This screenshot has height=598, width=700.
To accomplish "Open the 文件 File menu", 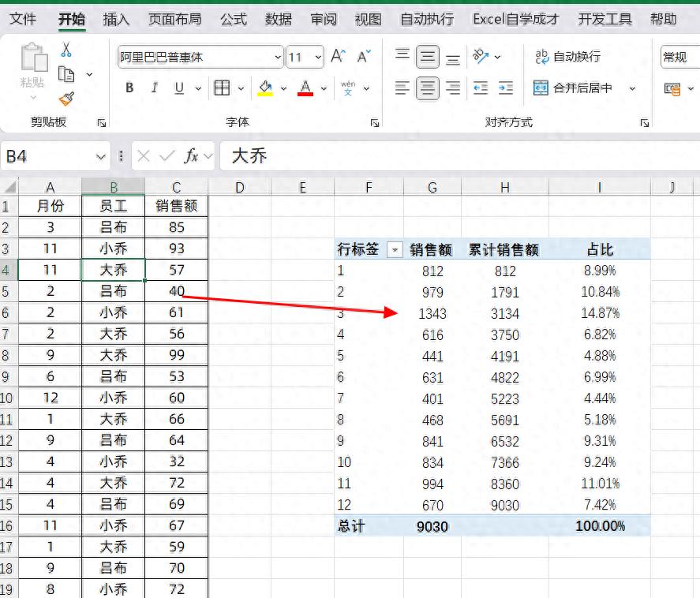I will coord(23,19).
